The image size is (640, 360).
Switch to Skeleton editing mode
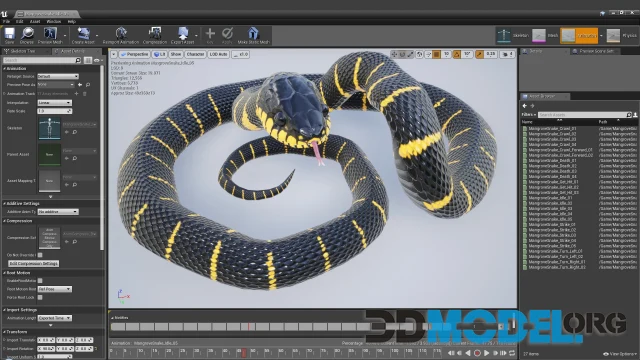coord(513,36)
